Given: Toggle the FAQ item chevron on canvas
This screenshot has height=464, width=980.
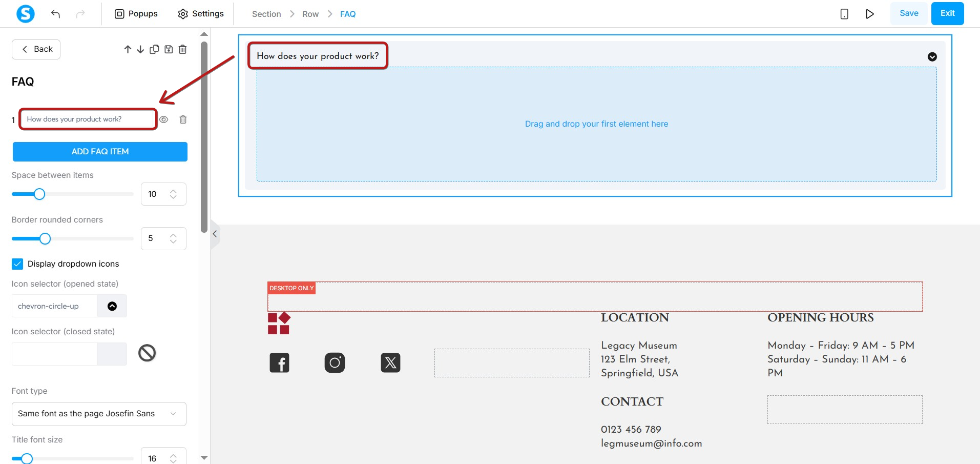Looking at the screenshot, I should [x=932, y=57].
